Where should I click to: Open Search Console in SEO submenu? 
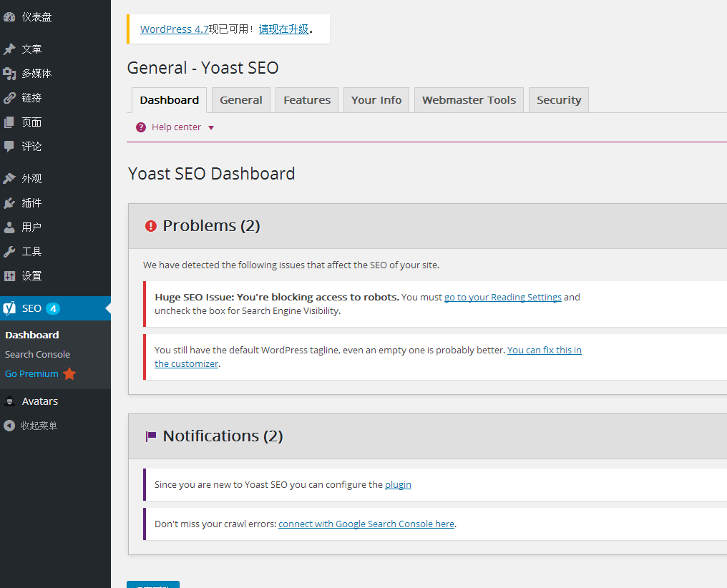point(37,354)
